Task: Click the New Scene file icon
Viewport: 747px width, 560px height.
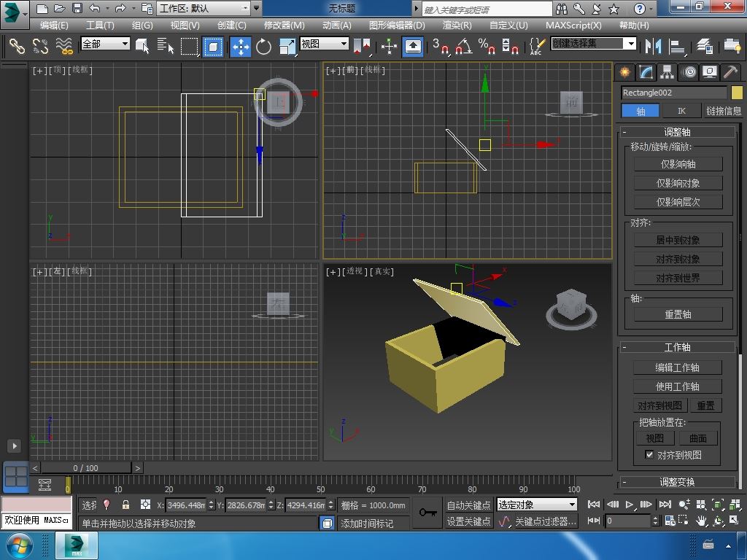Action: coord(42,8)
